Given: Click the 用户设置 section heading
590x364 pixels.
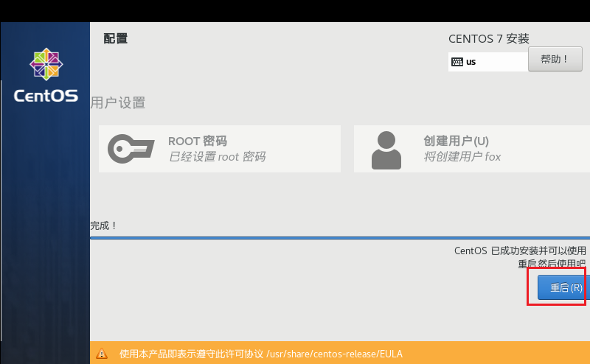Looking at the screenshot, I should click(x=118, y=102).
